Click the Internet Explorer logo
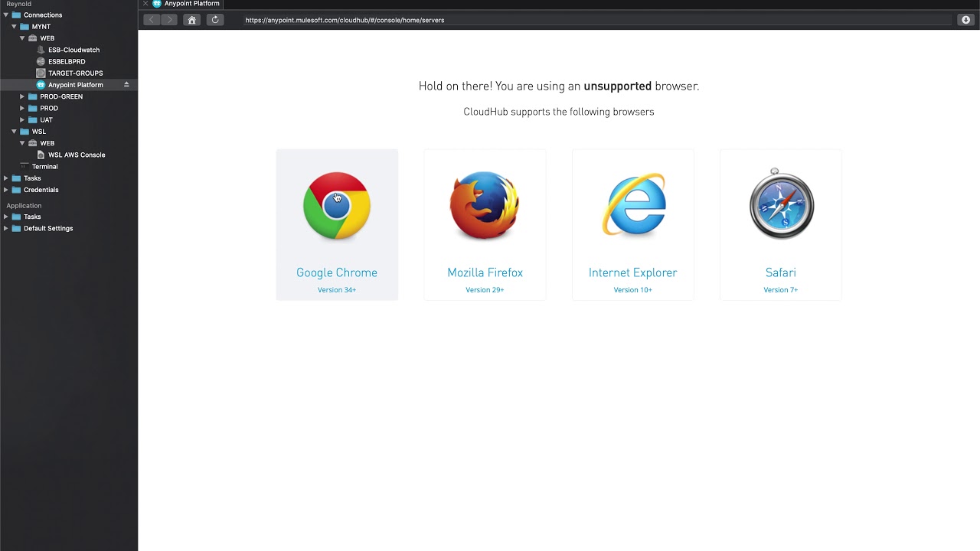 (633, 204)
